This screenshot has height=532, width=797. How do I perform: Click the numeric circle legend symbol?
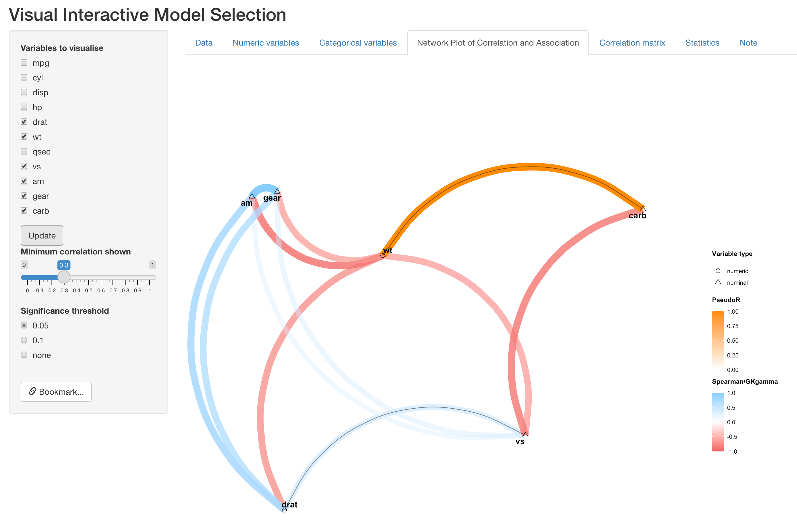718,271
